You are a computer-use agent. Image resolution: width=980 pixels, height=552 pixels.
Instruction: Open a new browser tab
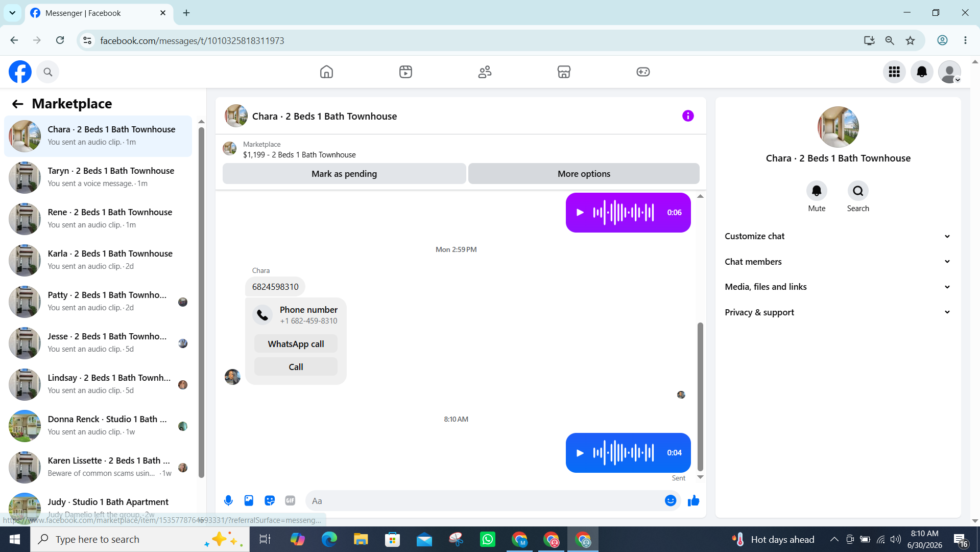pos(186,13)
